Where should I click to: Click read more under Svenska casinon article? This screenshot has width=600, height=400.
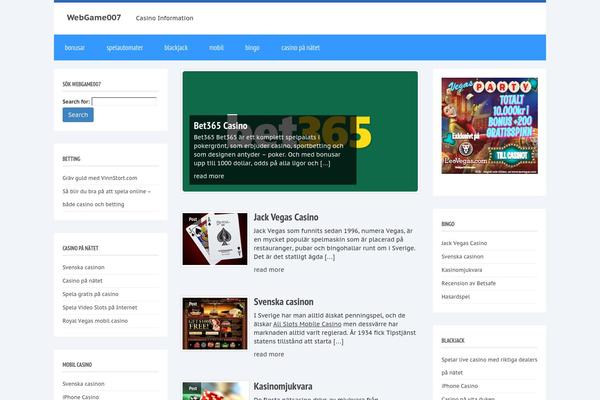click(x=269, y=354)
